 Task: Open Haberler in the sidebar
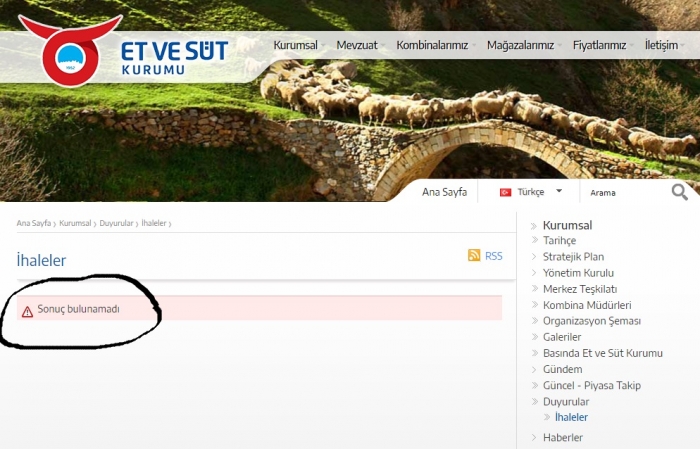point(562,437)
